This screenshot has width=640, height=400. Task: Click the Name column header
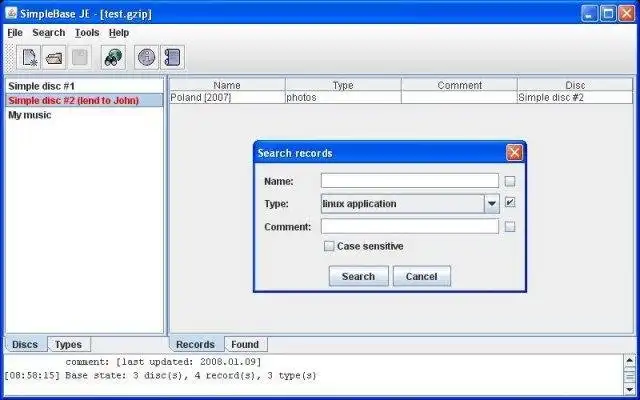click(x=227, y=85)
